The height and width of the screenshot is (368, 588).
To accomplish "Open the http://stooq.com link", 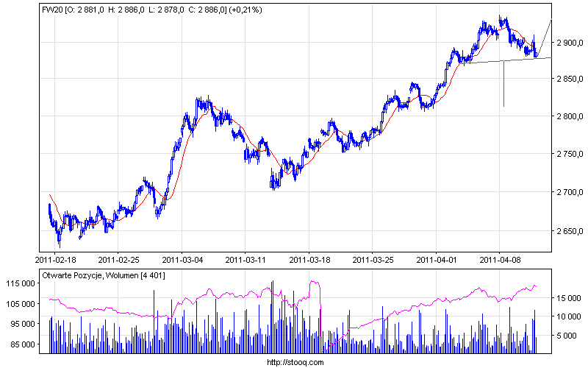I will (295, 363).
